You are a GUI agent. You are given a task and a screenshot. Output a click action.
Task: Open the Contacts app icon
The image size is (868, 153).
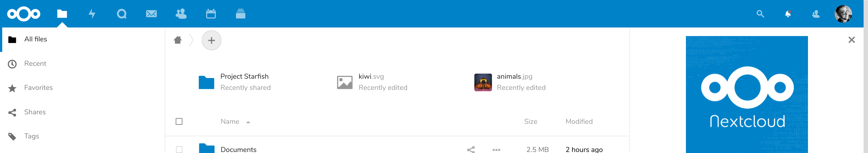(x=181, y=14)
